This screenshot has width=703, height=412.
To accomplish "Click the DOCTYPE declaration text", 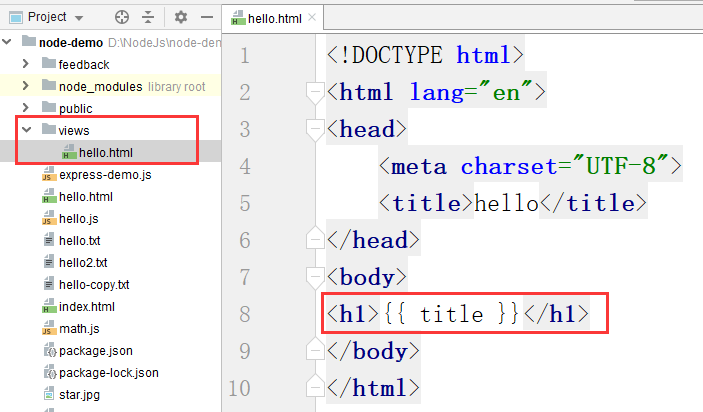I will [x=425, y=56].
